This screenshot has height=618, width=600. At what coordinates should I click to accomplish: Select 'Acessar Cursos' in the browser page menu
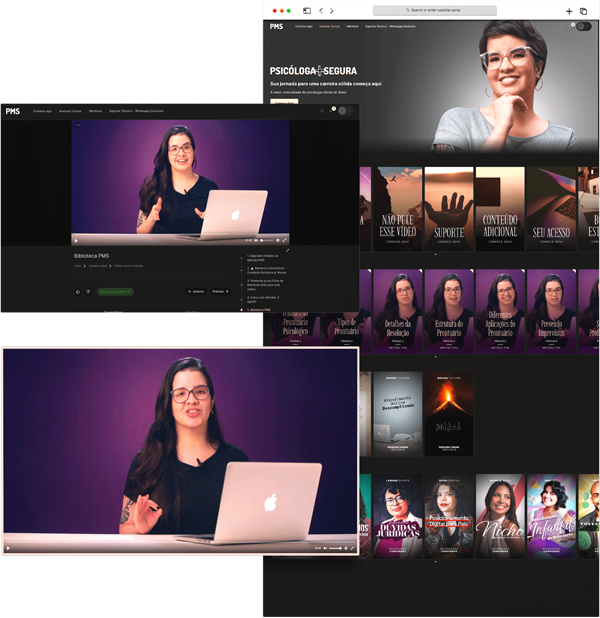tap(329, 26)
